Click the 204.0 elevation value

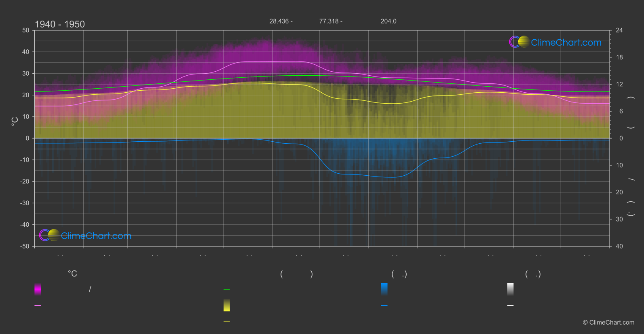pos(389,21)
